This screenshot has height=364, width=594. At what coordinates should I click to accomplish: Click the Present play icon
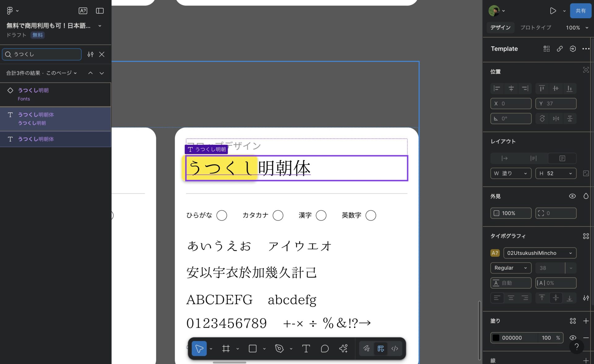click(553, 11)
